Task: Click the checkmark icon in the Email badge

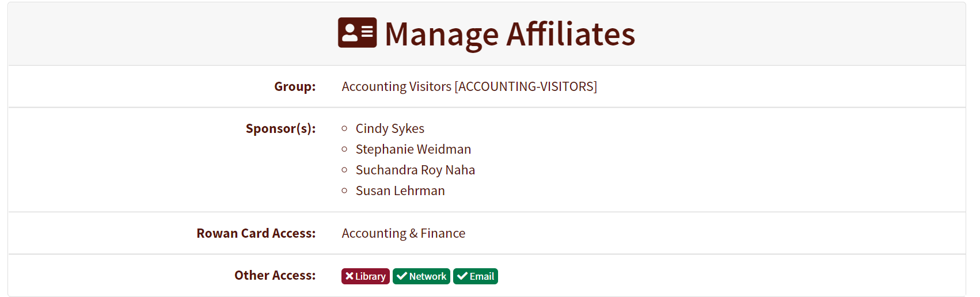Action: 462,276
